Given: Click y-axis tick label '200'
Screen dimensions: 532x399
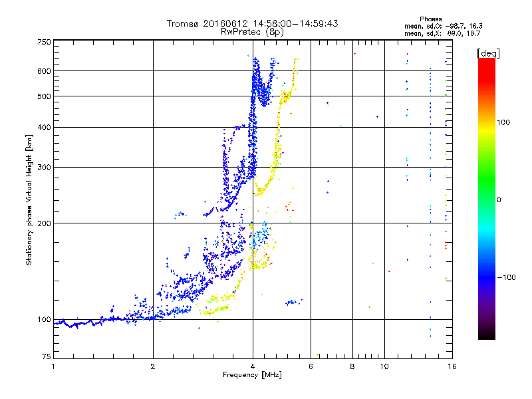Looking at the screenshot, I should pyautogui.click(x=44, y=223).
